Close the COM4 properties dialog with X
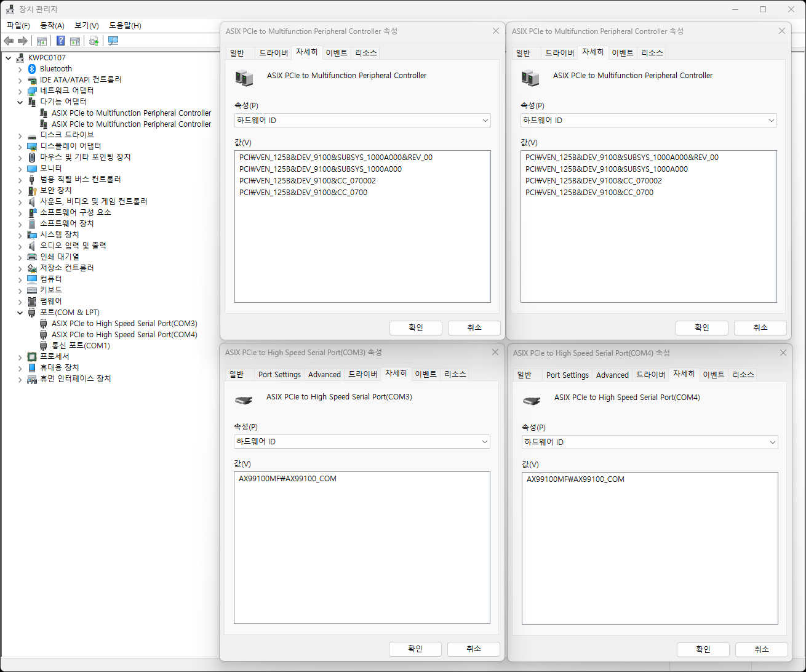806x672 pixels. coord(783,353)
